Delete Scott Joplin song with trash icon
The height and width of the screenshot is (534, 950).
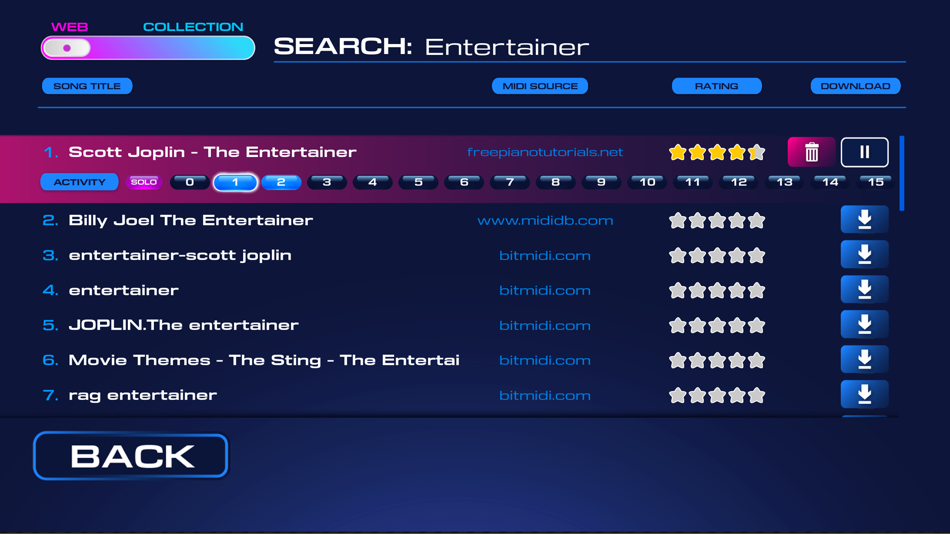(x=811, y=152)
